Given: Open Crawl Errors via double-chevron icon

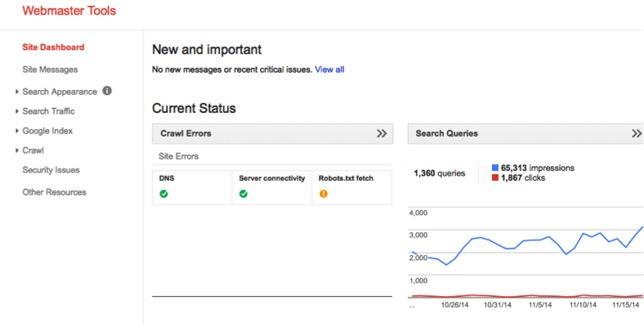Looking at the screenshot, I should 382,133.
